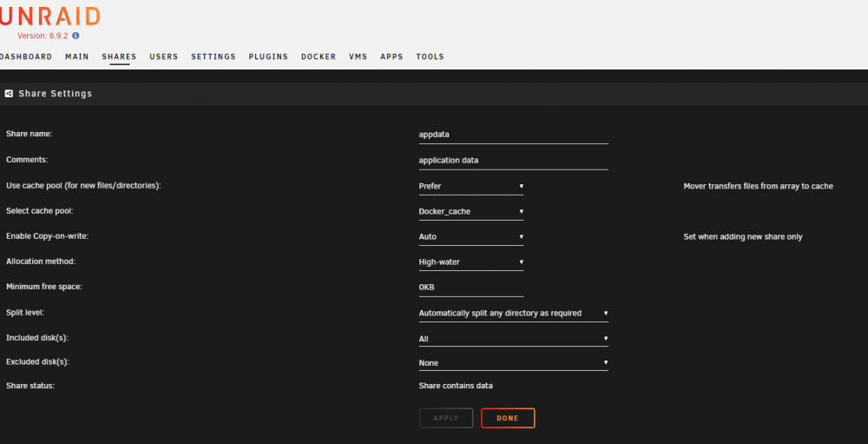This screenshot has width=868, height=444.
Task: Click the Apply button
Action: click(x=446, y=418)
